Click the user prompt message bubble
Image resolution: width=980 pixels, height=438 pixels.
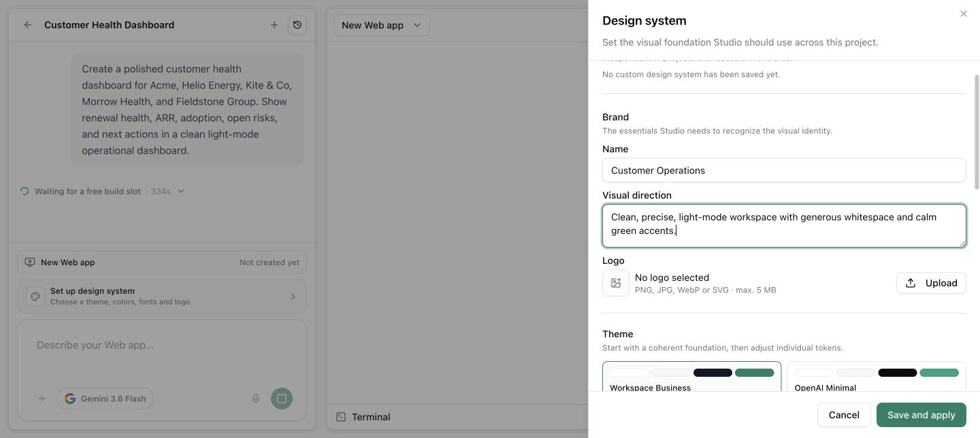coord(187,109)
